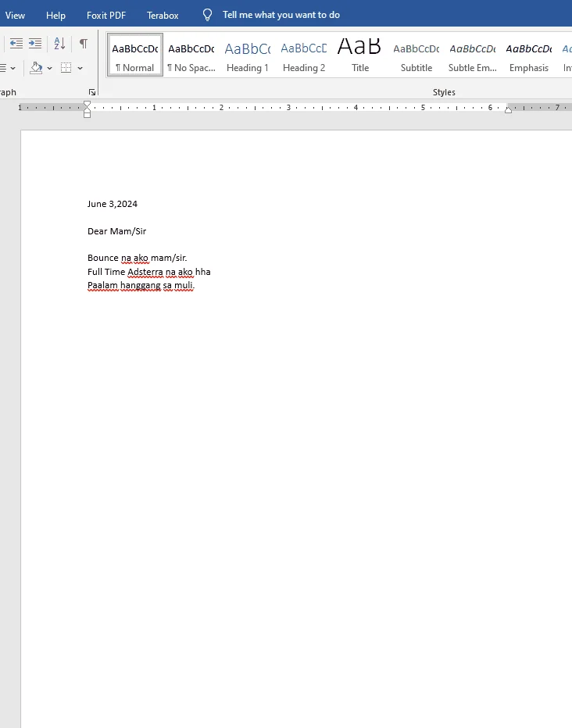Open Paragraph settings dialog launcher

[x=92, y=92]
